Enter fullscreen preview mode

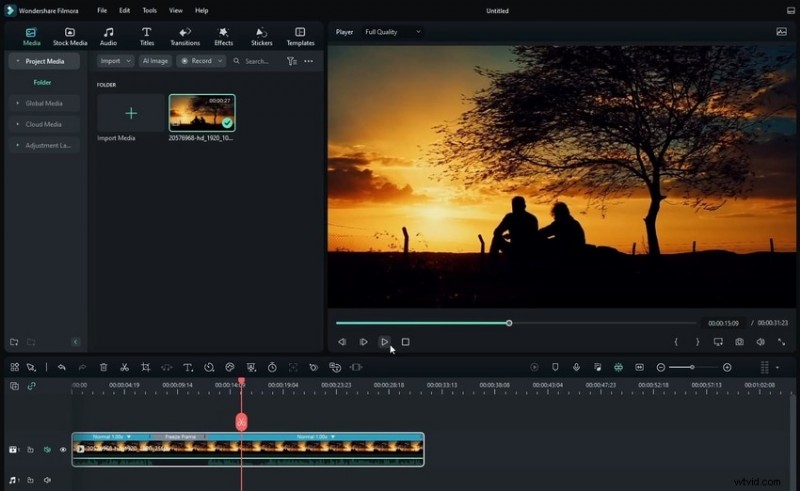[782, 342]
